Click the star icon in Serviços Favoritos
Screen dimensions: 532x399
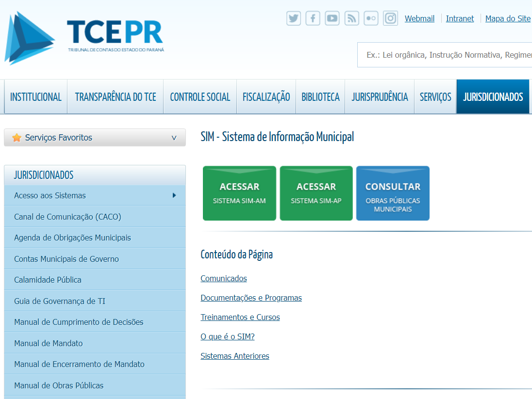tap(17, 138)
